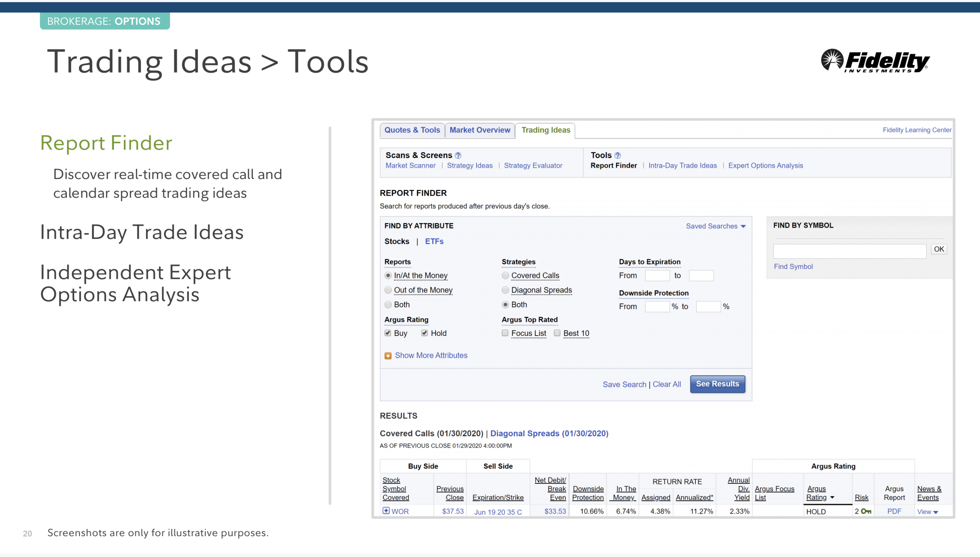Uncheck the Hold Argus Rating checkbox
This screenshot has width=980, height=557.
[424, 333]
